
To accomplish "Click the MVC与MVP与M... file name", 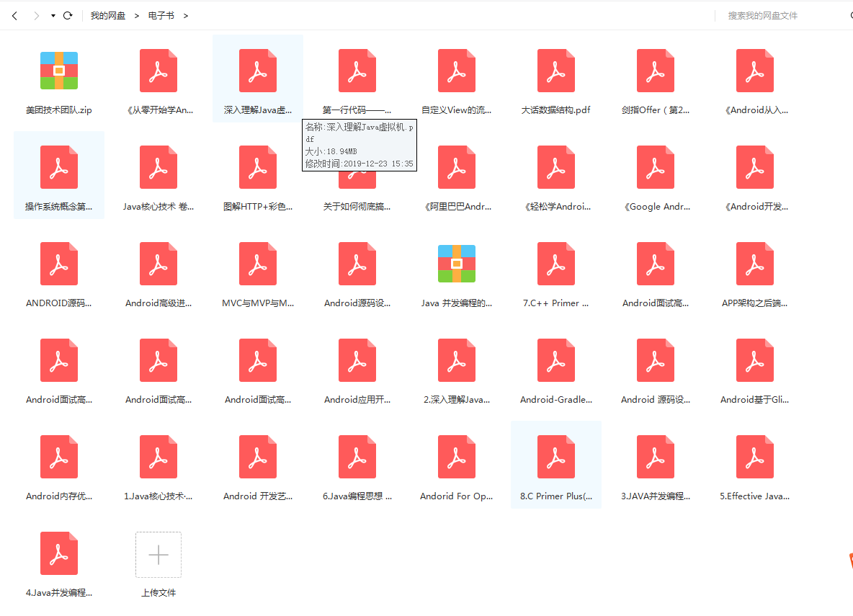I will click(x=258, y=303).
